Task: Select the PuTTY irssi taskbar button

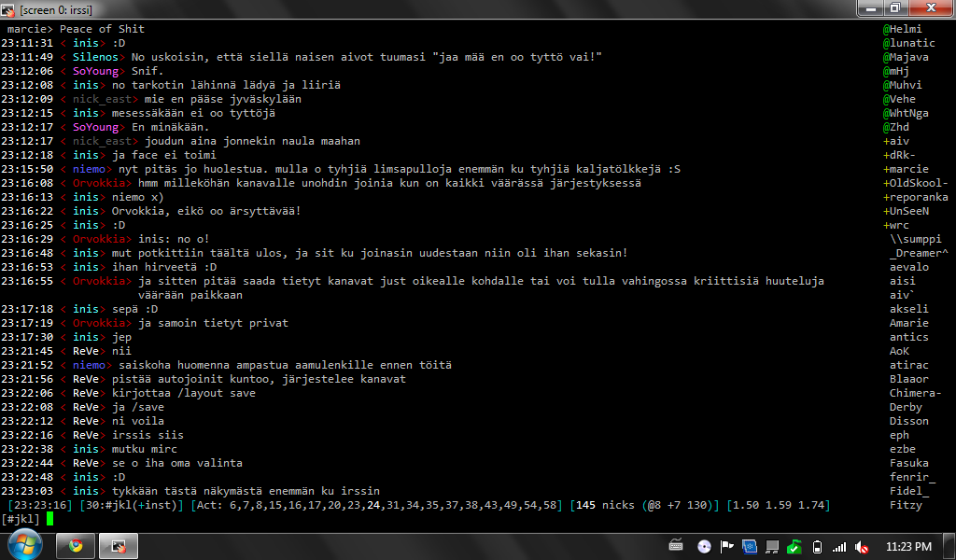Action: point(119,546)
